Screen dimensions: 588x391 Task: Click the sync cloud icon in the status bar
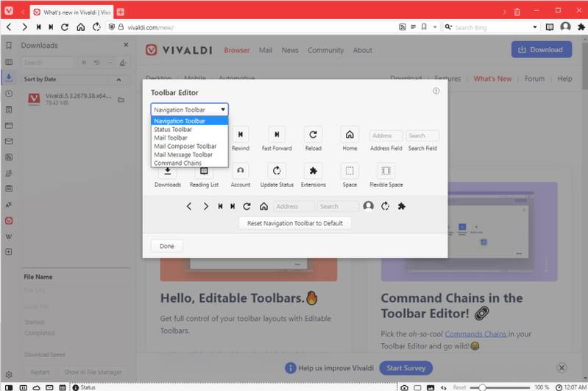[36, 387]
